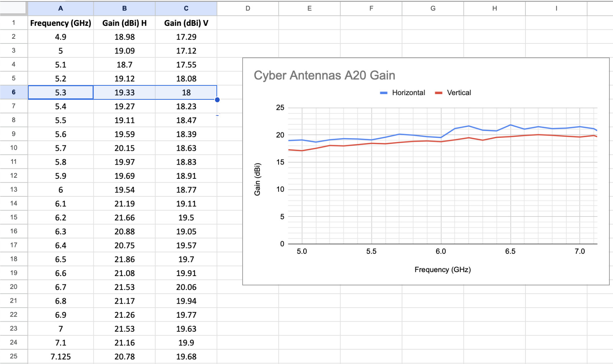Screen dimensions: 613x364
Task: Click the 7.0 label on chart x-axis
Action: (579, 251)
